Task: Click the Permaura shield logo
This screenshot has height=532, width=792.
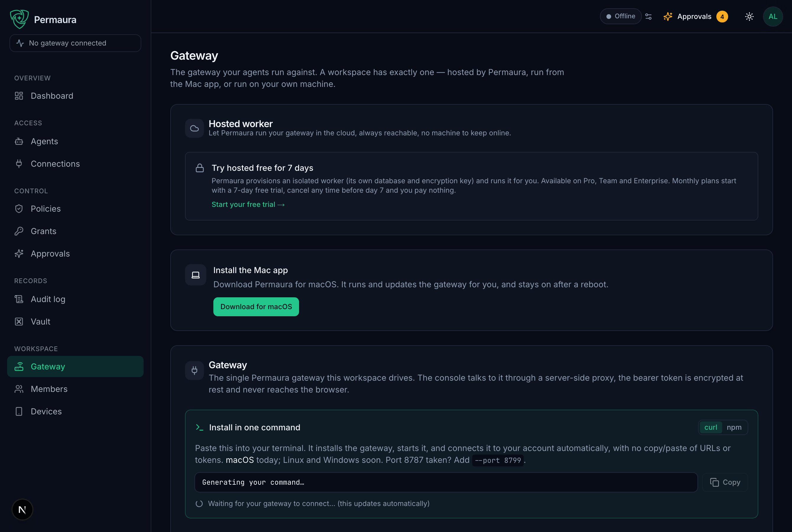Action: tap(19, 19)
